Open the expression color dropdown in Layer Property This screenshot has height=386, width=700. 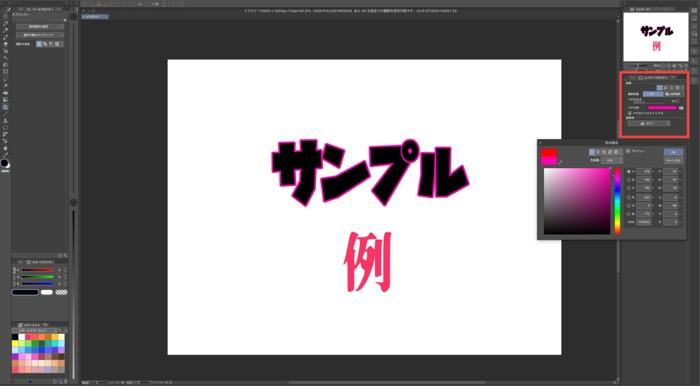pos(649,124)
